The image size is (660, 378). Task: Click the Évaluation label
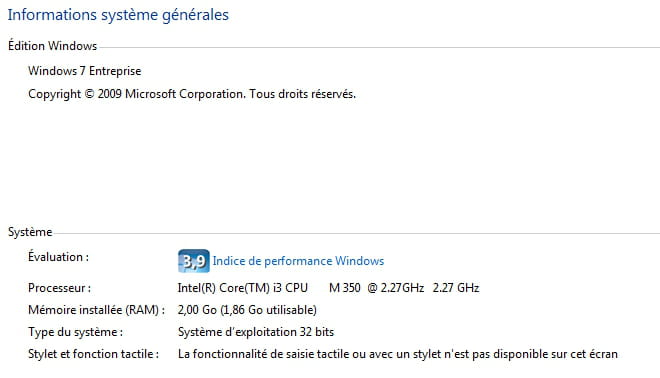click(59, 257)
